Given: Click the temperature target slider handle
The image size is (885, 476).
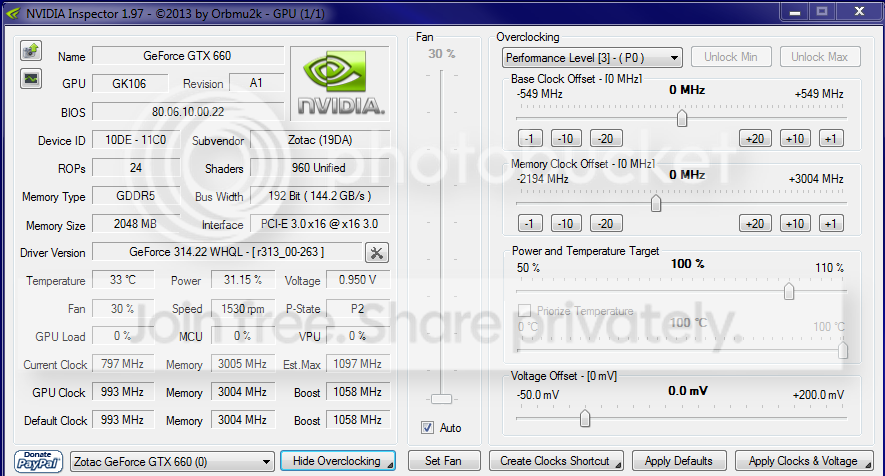Looking at the screenshot, I should (x=843, y=350).
